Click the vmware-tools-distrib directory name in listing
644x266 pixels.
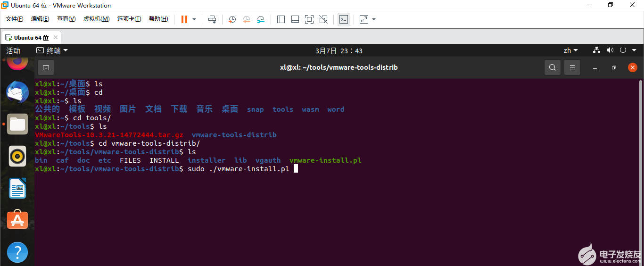coord(234,135)
